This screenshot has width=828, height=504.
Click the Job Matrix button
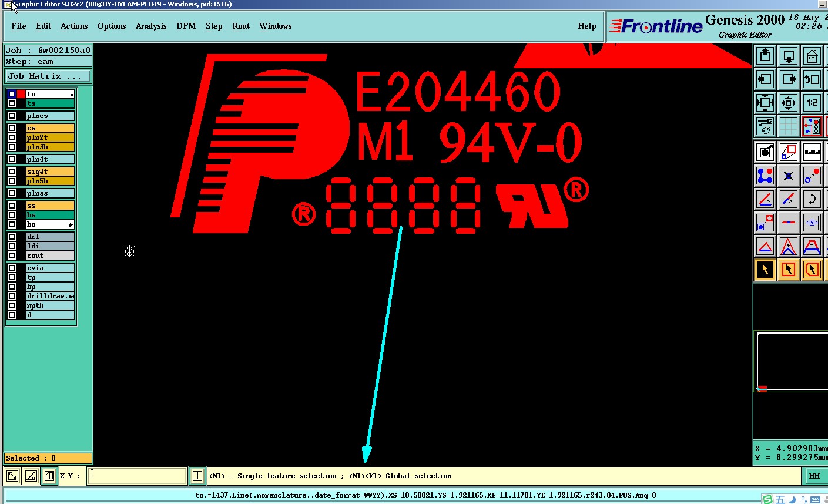pos(48,76)
